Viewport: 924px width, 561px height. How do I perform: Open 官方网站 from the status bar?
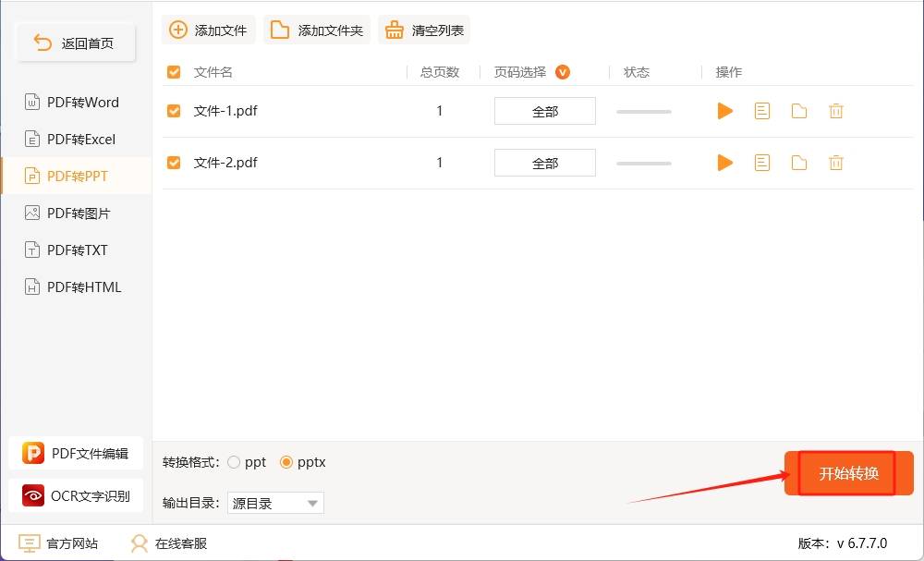coord(58,543)
